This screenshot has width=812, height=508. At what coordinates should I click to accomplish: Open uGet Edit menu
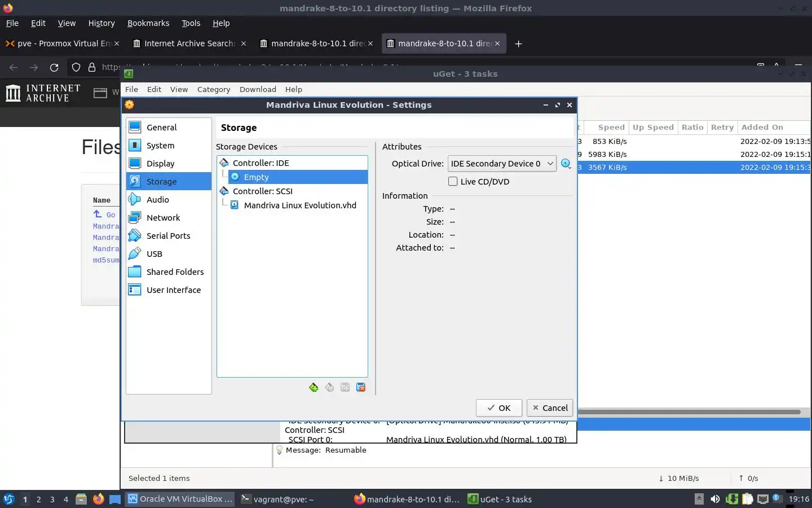[x=154, y=89]
